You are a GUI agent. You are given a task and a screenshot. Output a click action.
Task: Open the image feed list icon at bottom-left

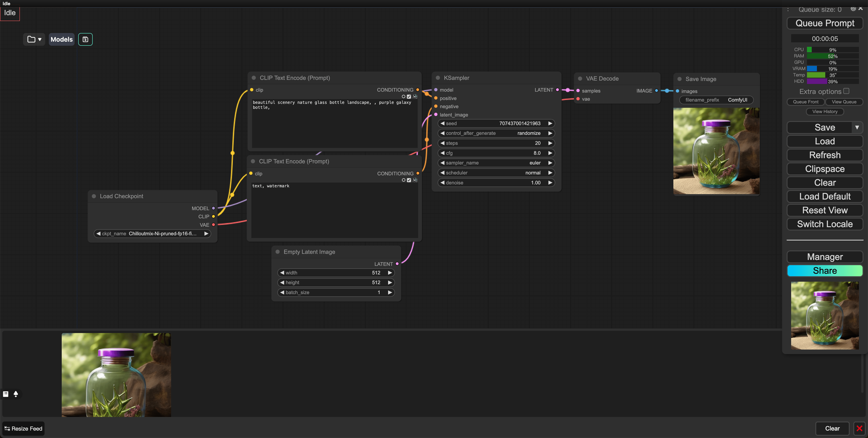tap(5, 393)
